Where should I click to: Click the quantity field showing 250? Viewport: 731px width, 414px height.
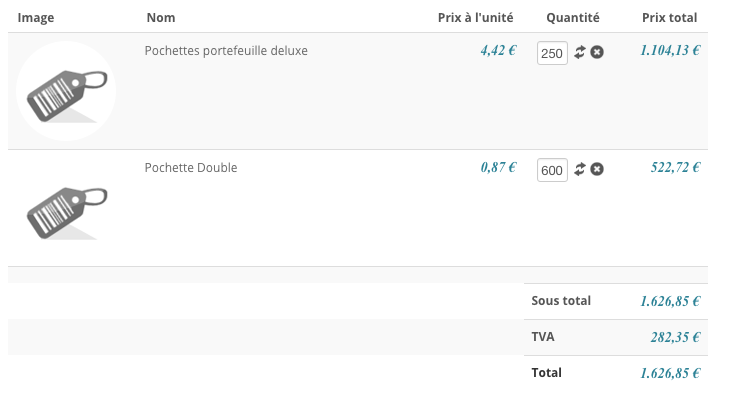coord(551,53)
